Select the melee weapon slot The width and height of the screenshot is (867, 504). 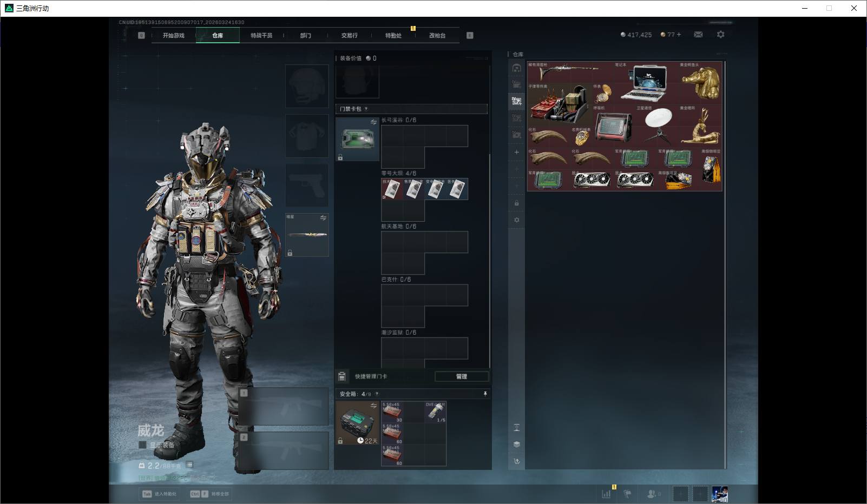click(x=307, y=235)
